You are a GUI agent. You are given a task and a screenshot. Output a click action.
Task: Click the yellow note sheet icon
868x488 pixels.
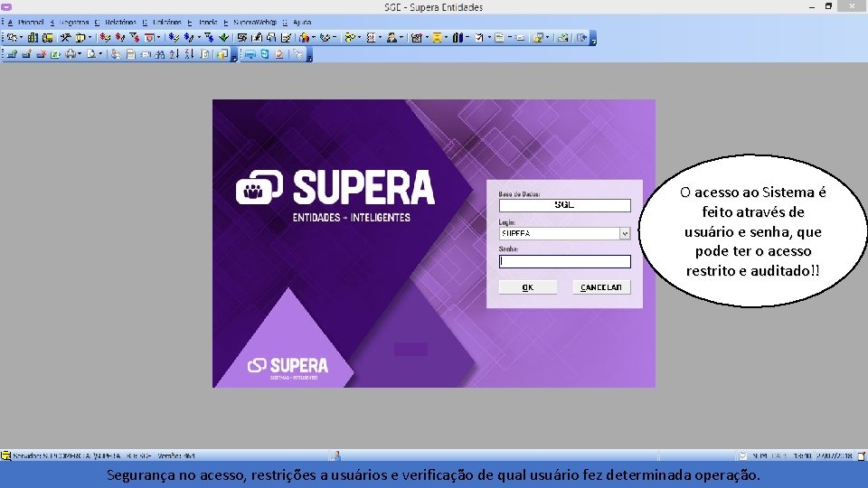[437, 38]
